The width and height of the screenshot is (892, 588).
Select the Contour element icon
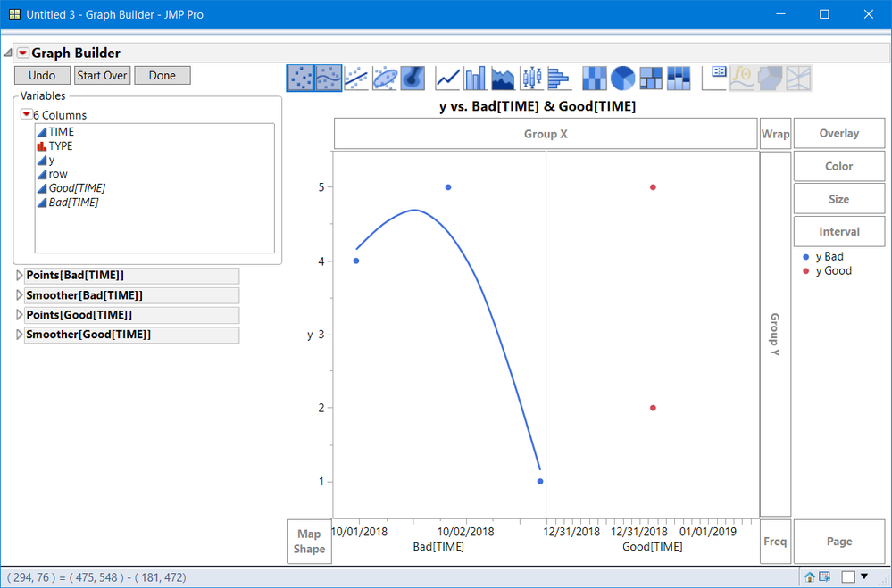[413, 78]
